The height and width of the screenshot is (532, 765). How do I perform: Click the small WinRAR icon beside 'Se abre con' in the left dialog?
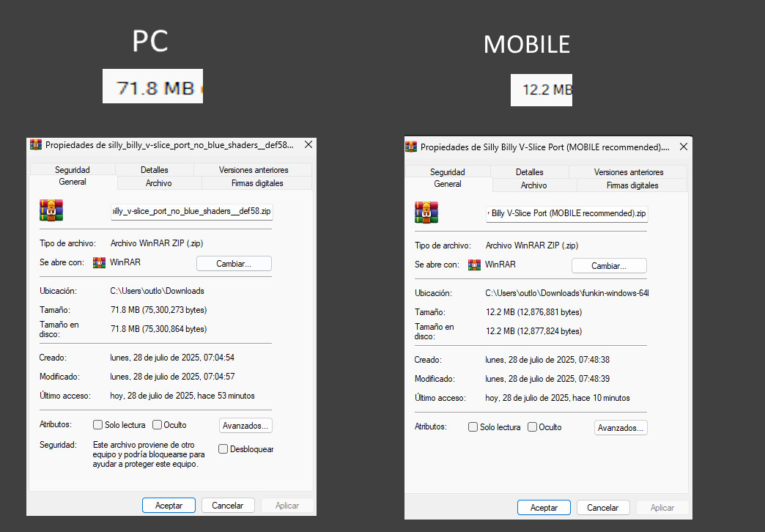[100, 263]
